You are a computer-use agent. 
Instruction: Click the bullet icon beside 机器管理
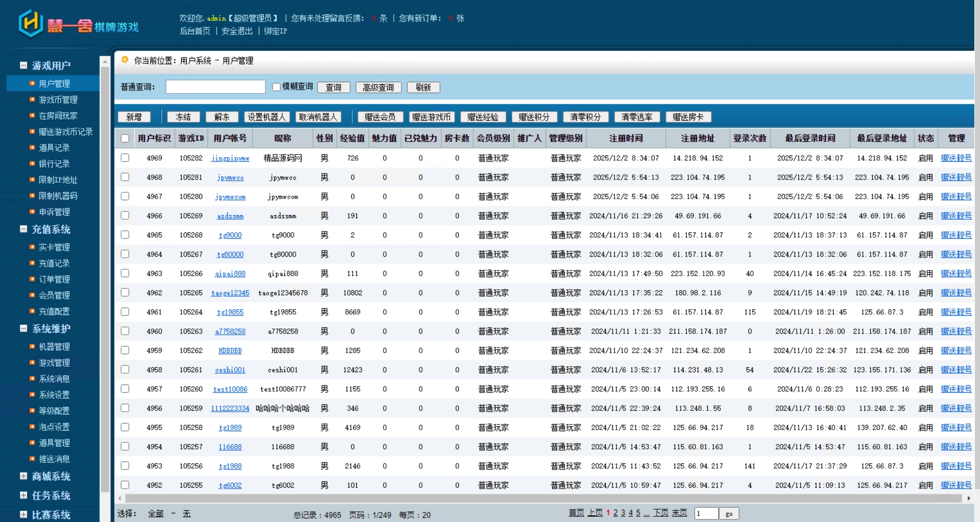pyautogui.click(x=32, y=346)
